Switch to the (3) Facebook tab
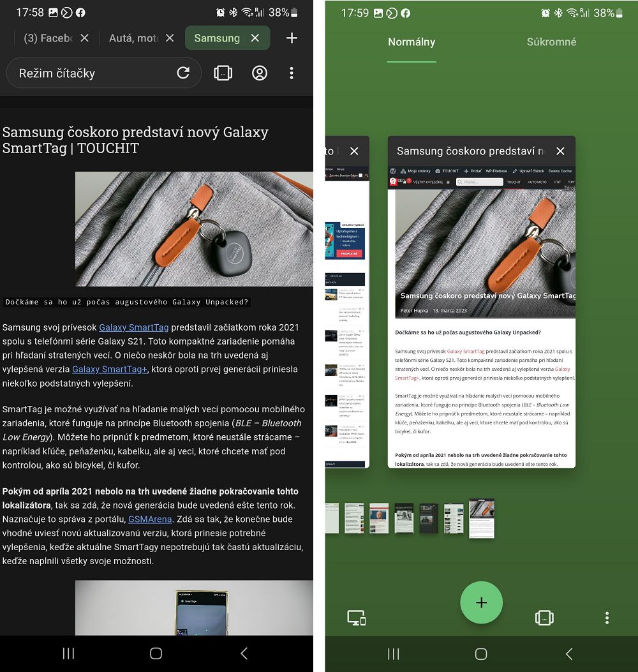Screen dimensions: 638x672 click(48, 38)
